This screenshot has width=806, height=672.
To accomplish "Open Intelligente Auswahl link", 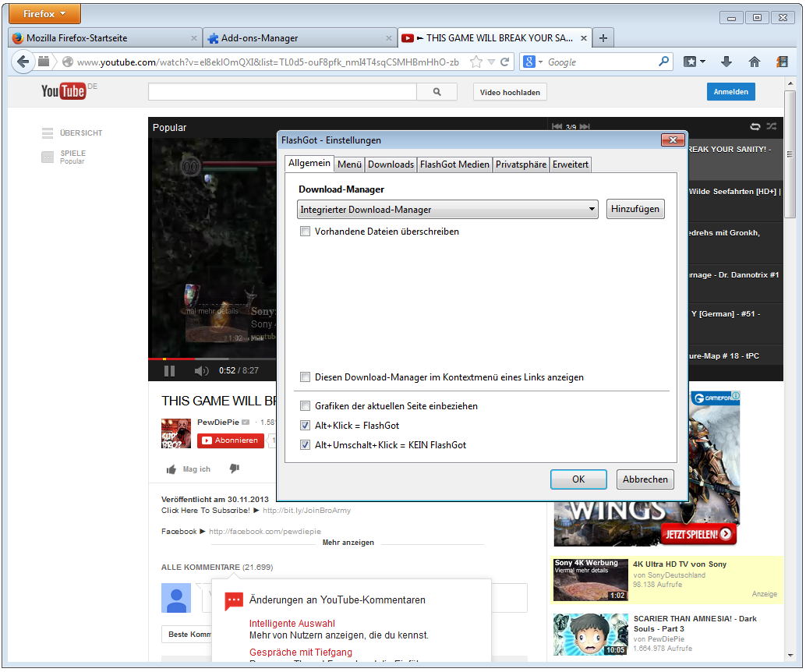I will click(x=292, y=624).
